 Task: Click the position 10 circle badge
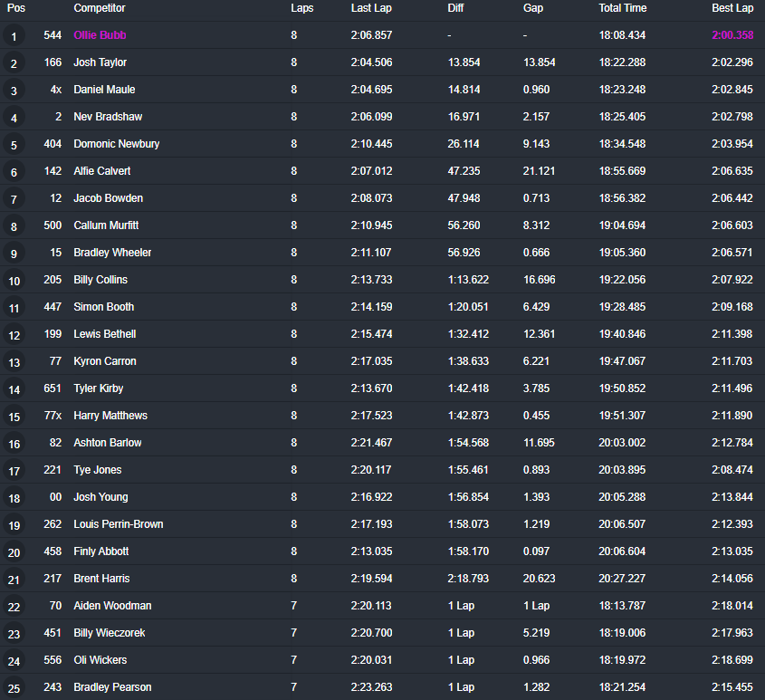coord(14,281)
